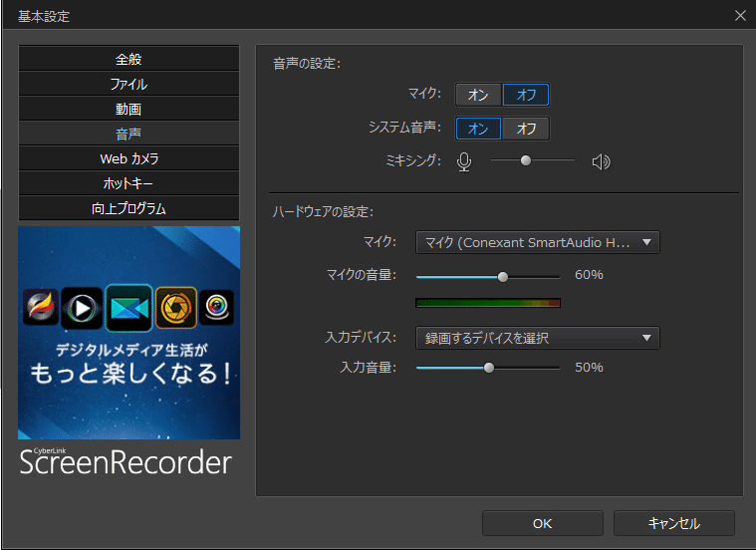This screenshot has width=756, height=550.
Task: Click the webcam icon in the banner
Action: [217, 307]
